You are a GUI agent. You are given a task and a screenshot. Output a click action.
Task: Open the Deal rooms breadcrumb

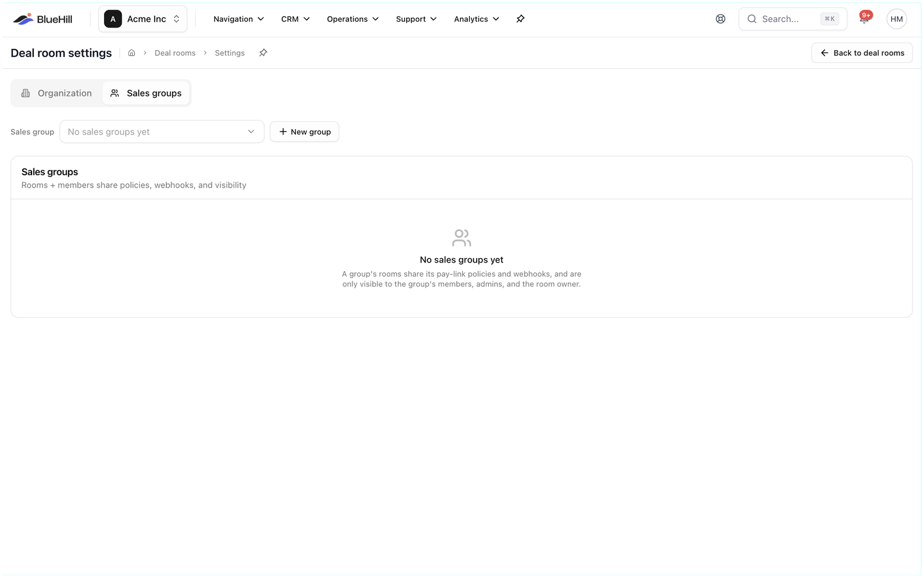[x=175, y=53]
